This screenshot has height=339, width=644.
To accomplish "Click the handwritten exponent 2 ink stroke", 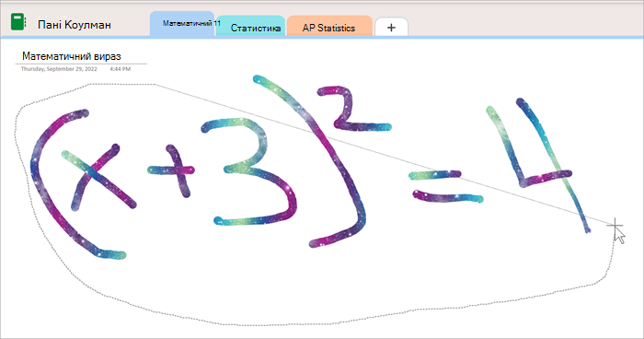I will click(x=354, y=108).
